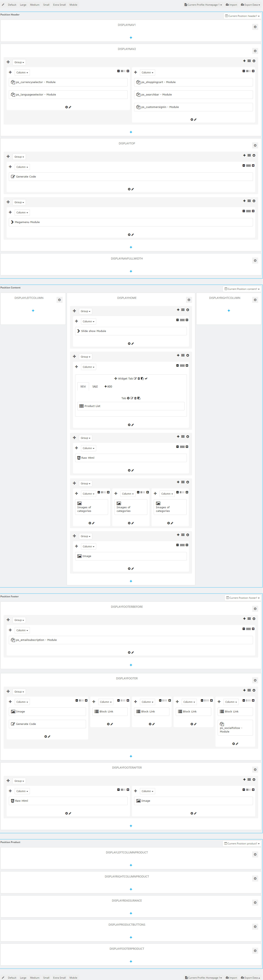
Task: Select the Mobile view in top toolbar
Action: pos(73,5)
